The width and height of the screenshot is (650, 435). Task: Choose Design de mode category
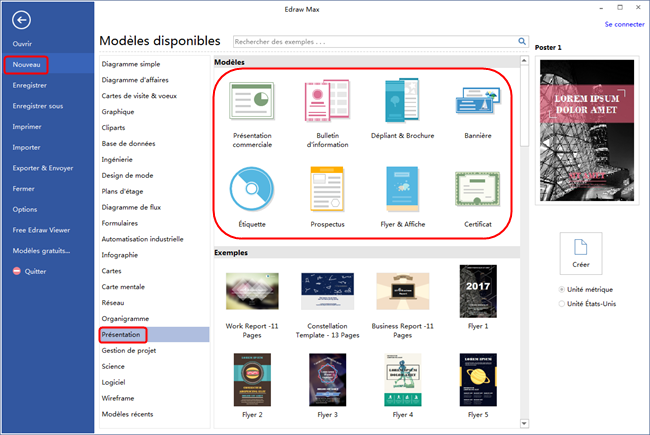tap(127, 175)
